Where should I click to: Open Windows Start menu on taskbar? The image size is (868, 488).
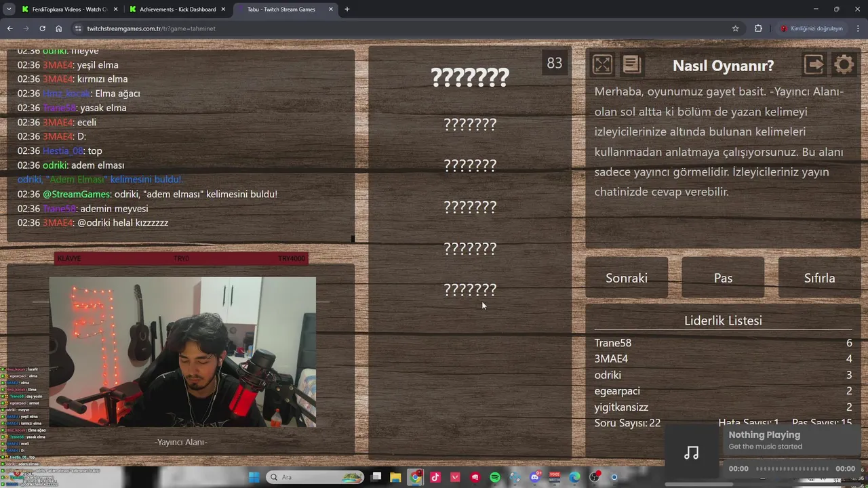(254, 477)
